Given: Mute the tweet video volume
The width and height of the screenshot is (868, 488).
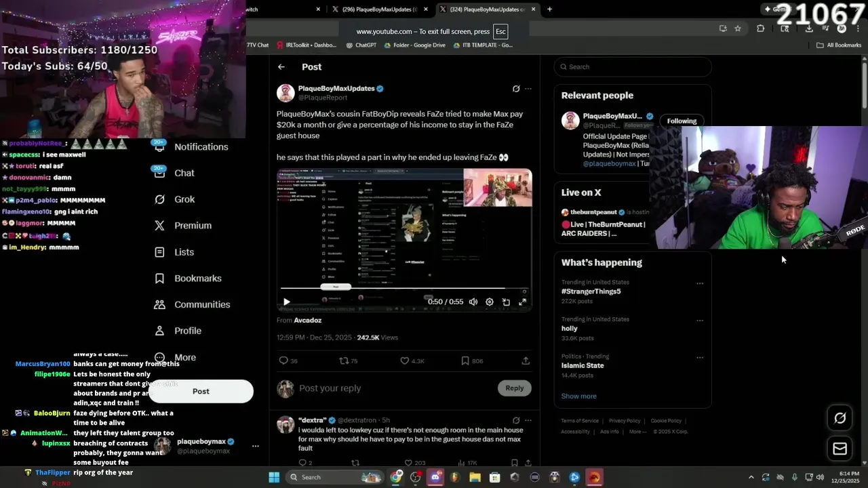Looking at the screenshot, I should click(473, 302).
